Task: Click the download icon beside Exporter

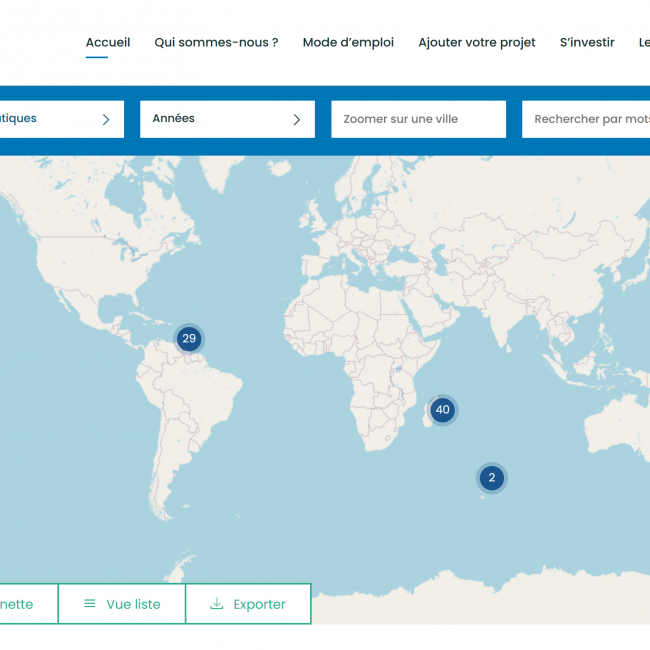Action: (217, 604)
